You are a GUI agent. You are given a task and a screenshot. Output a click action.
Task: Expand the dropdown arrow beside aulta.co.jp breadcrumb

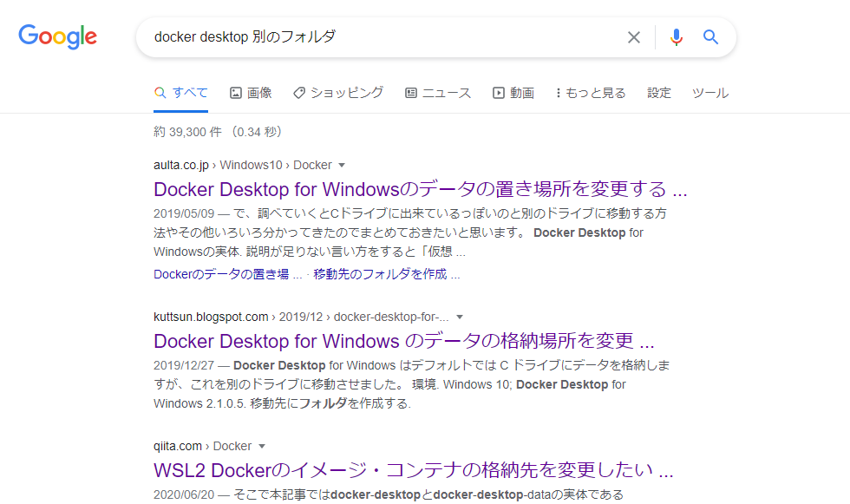[x=342, y=166]
